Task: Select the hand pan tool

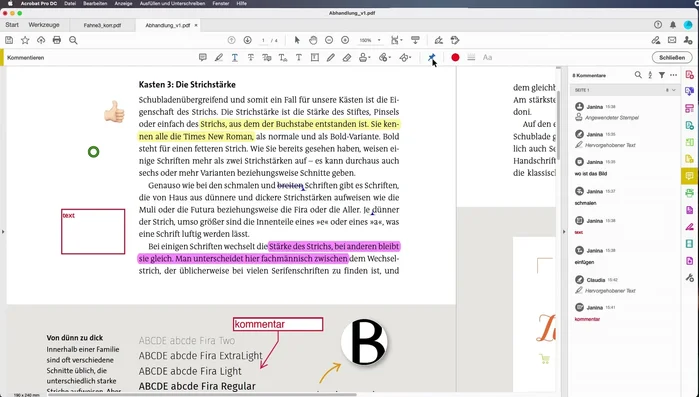Action: [313, 40]
